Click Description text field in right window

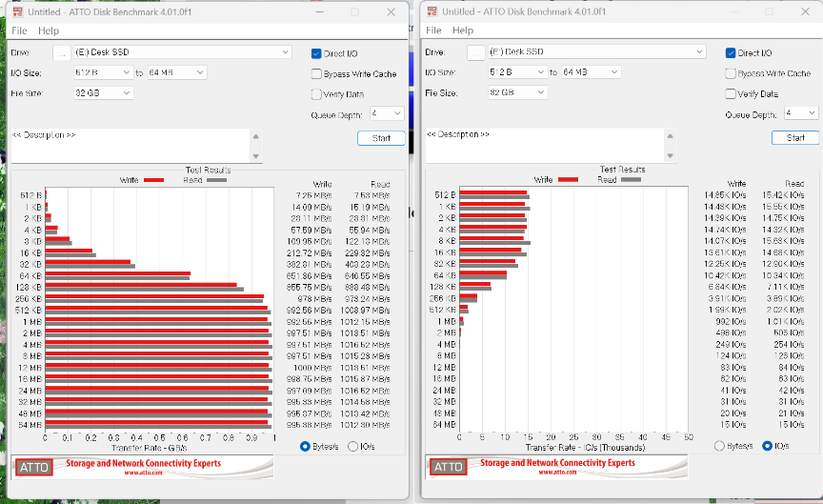544,146
